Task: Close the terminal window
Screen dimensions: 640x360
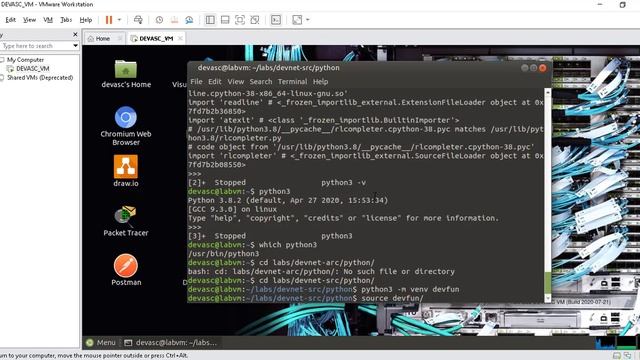Action: [542, 68]
